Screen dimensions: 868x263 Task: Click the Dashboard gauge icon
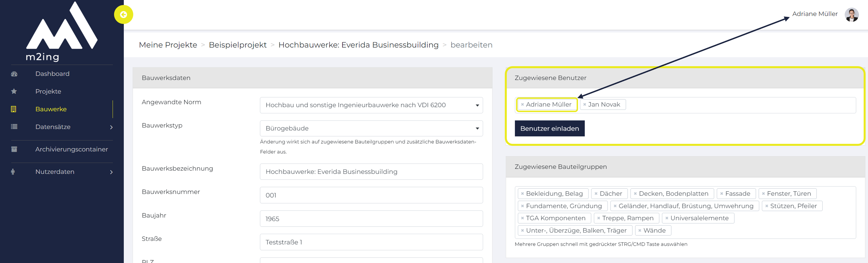(x=14, y=74)
